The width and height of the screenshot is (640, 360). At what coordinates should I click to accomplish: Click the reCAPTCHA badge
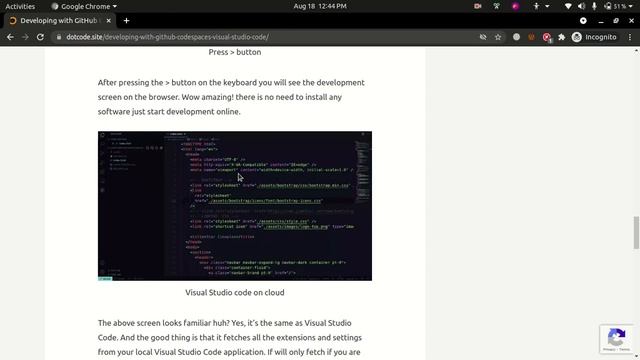[616, 339]
